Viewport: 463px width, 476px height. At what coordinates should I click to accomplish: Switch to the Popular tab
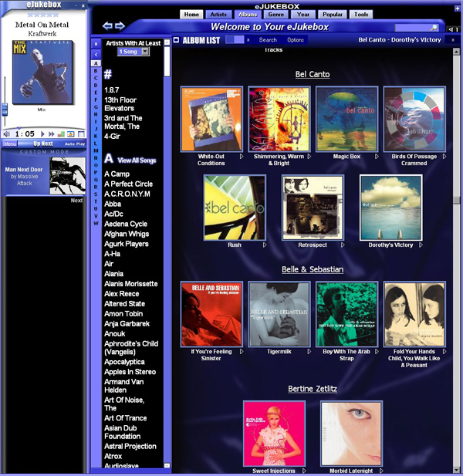pyautogui.click(x=333, y=14)
